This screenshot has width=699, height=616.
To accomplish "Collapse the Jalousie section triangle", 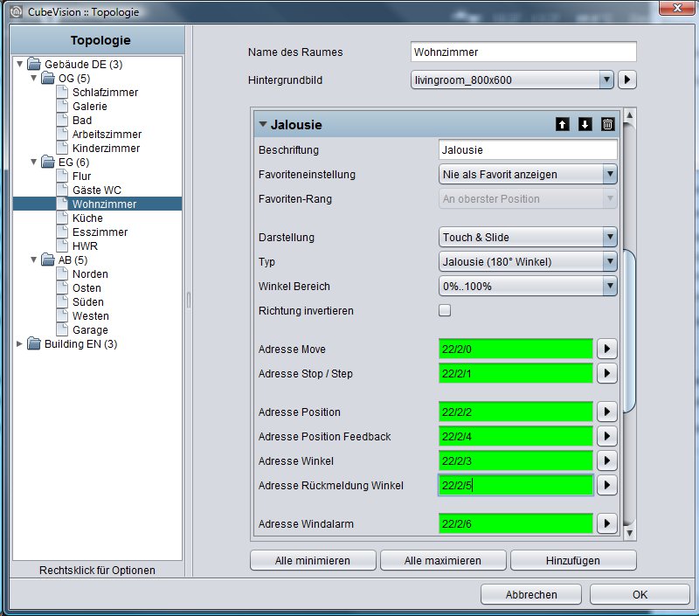I will coord(263,124).
